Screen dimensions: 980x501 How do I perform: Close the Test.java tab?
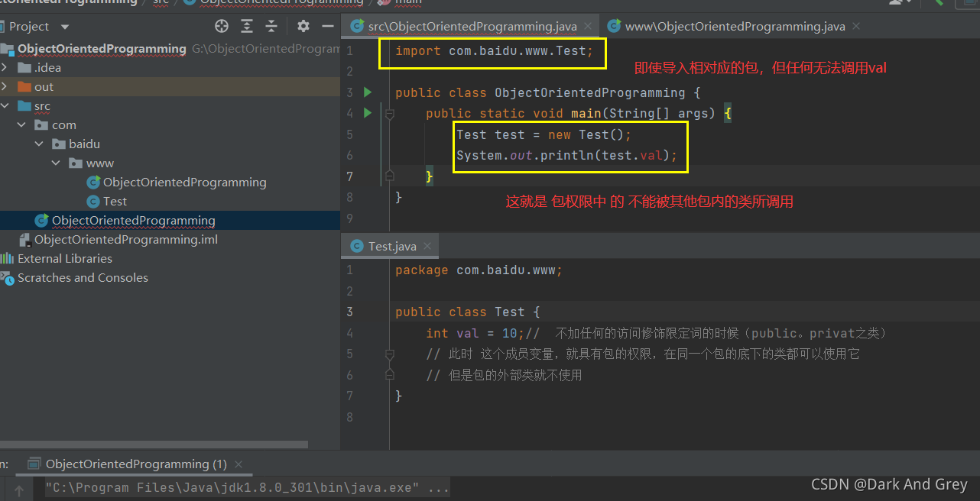427,246
